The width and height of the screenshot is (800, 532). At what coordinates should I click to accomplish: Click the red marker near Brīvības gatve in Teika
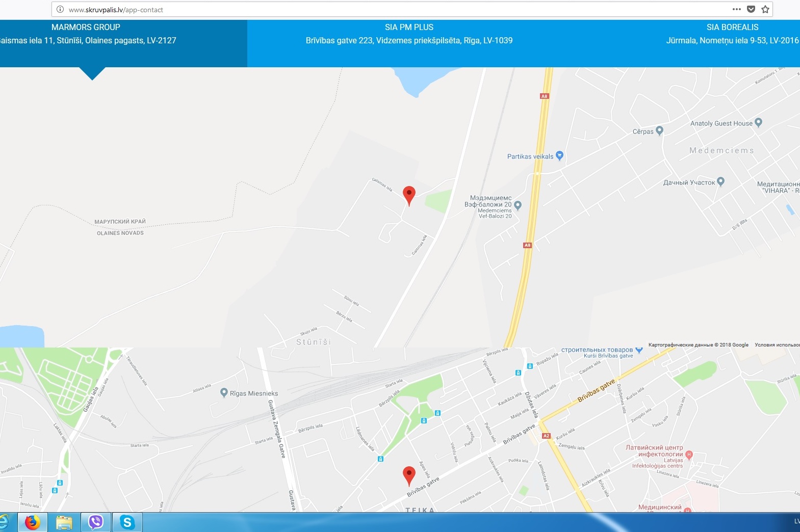pos(409,476)
